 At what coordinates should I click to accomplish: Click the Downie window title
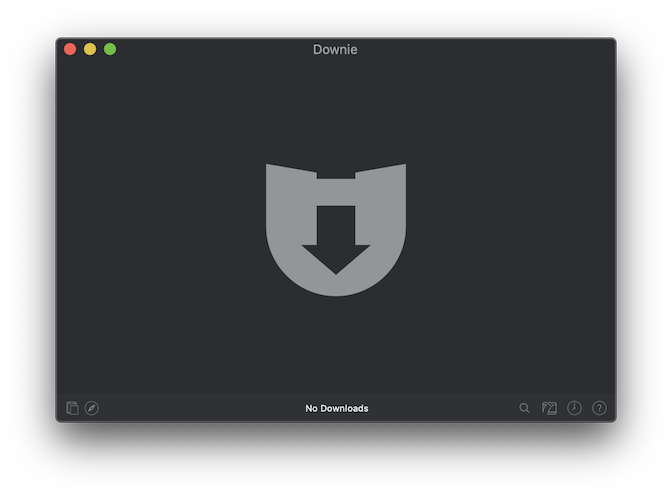pos(335,49)
